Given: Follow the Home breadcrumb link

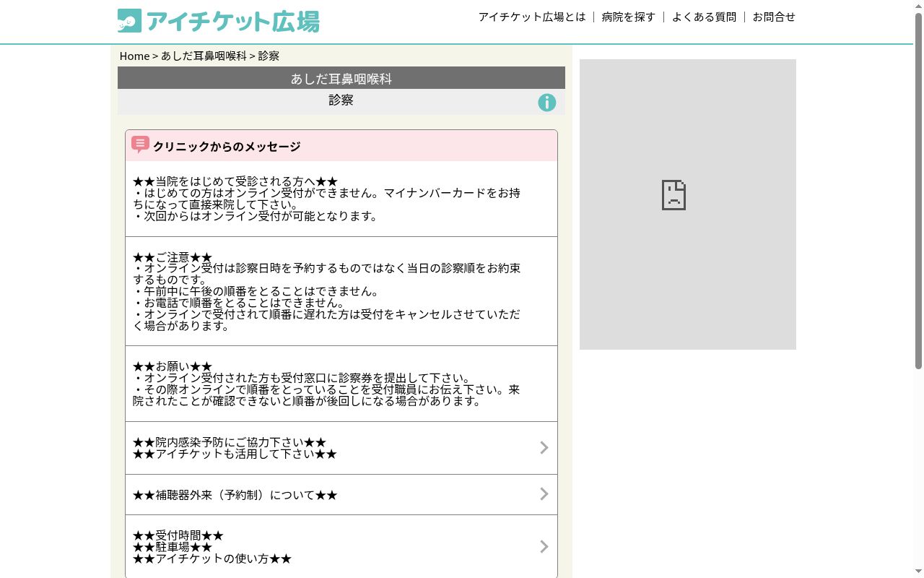Looking at the screenshot, I should click(x=134, y=56).
